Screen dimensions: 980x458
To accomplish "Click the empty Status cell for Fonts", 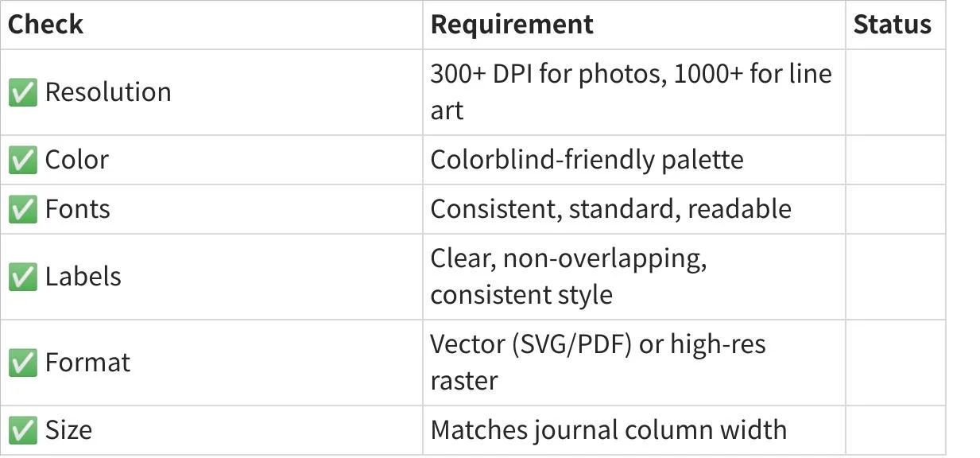I will tap(895, 209).
